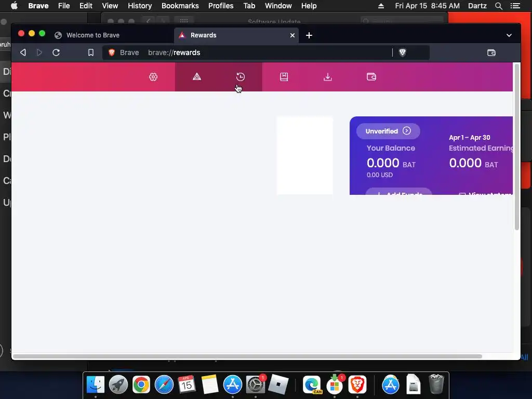Open the Microsoft installer icon in the Dock
The height and width of the screenshot is (399, 532).
[335, 385]
